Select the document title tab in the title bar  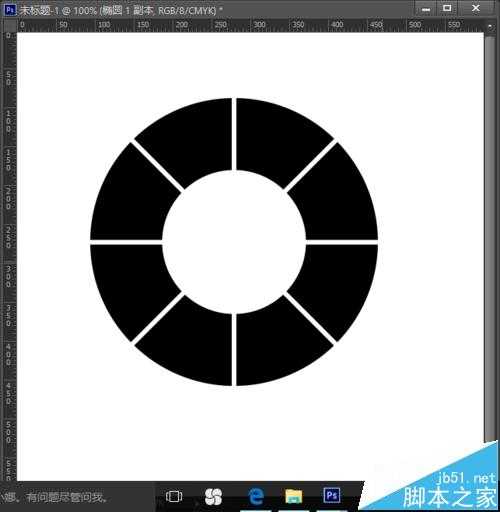click(x=118, y=10)
